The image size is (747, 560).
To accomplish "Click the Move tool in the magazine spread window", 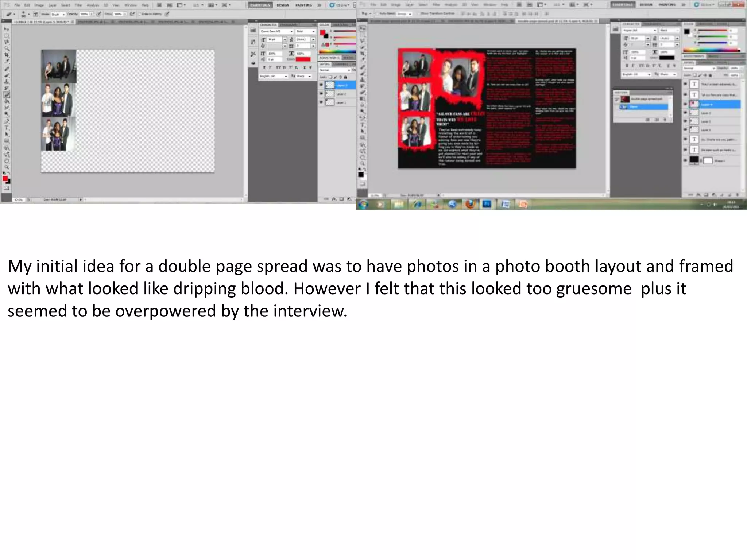I will tap(362, 28).
